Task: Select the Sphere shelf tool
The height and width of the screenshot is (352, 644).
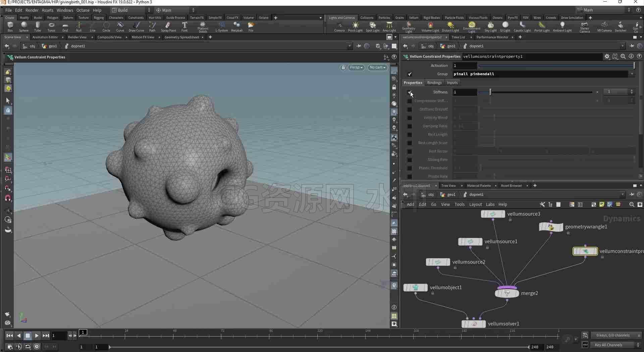Action: coord(24,27)
